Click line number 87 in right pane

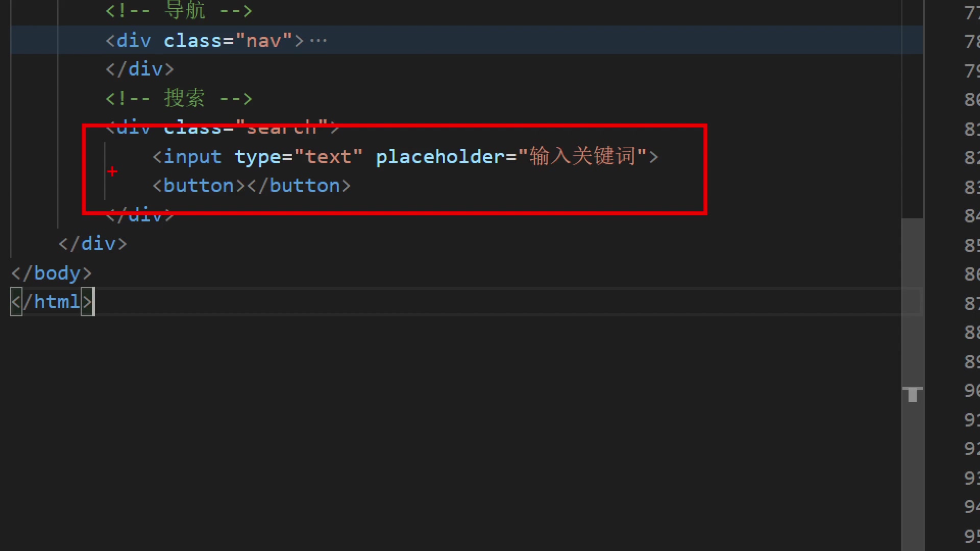pyautogui.click(x=971, y=304)
